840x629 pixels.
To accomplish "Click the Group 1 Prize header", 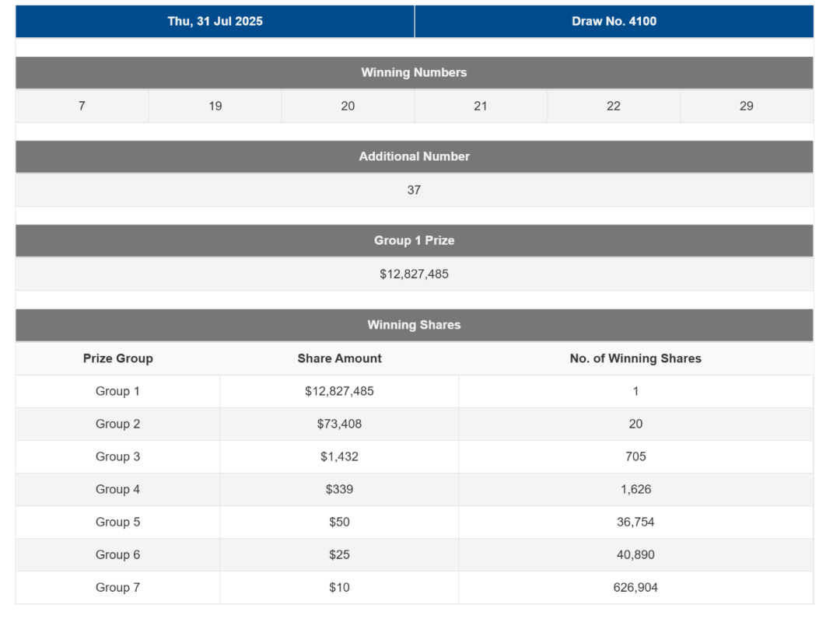I will click(414, 241).
